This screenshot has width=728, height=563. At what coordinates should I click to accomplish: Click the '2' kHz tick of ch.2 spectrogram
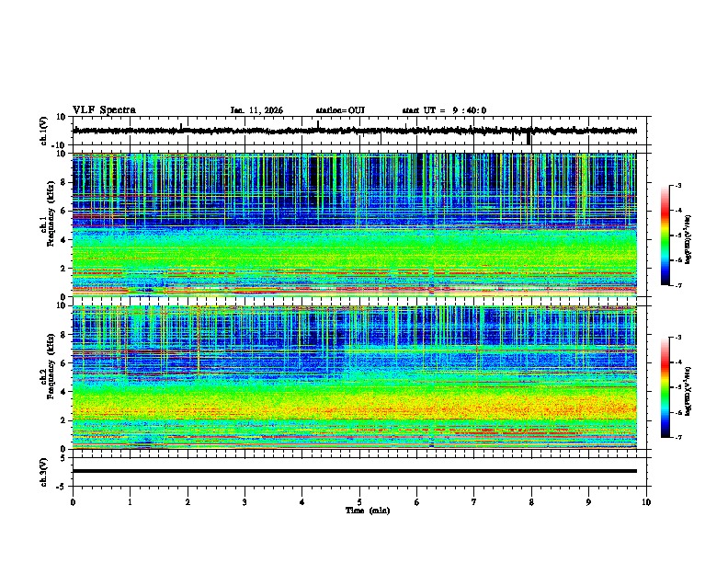64,420
